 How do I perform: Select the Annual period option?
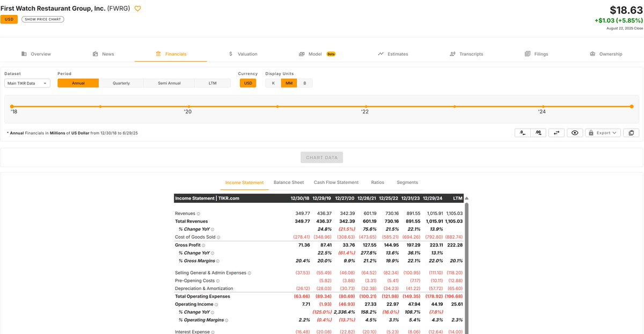[78, 83]
